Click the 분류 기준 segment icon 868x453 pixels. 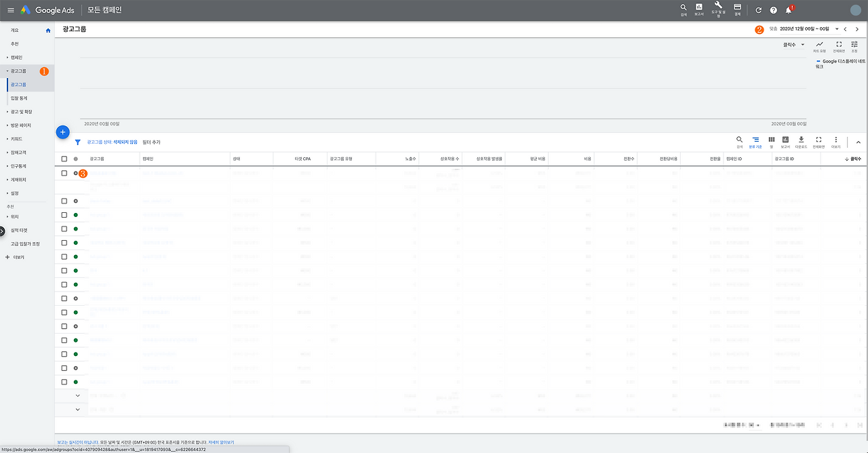[755, 141]
